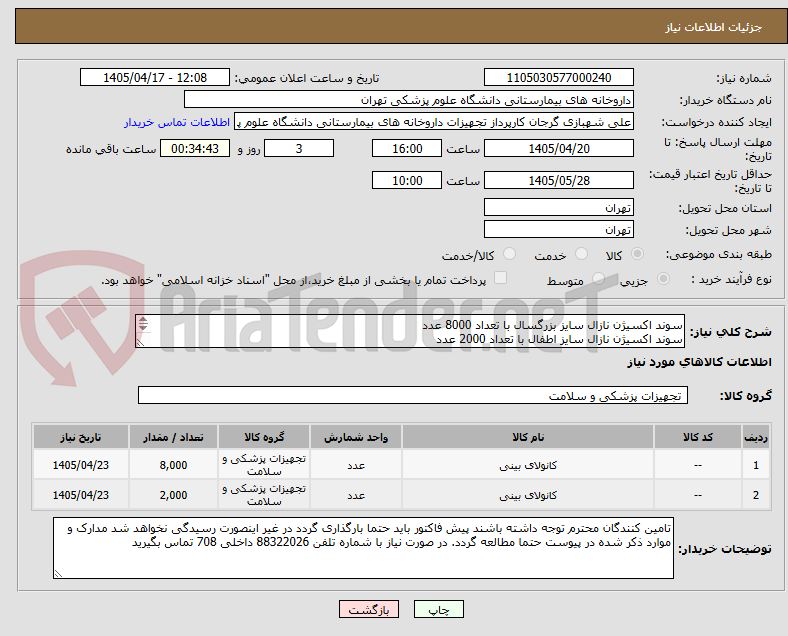The image size is (788, 636).
Task: Click the quantity cell 2,000
Action: tap(173, 495)
